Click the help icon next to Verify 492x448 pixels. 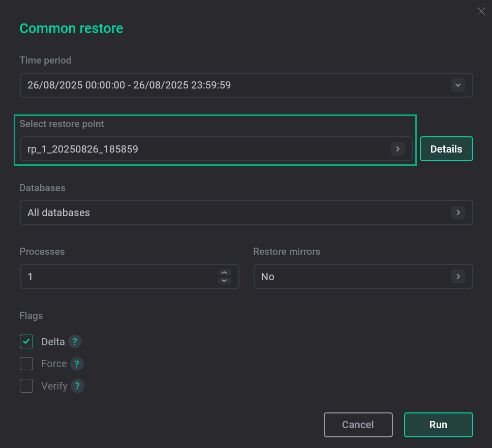[77, 386]
